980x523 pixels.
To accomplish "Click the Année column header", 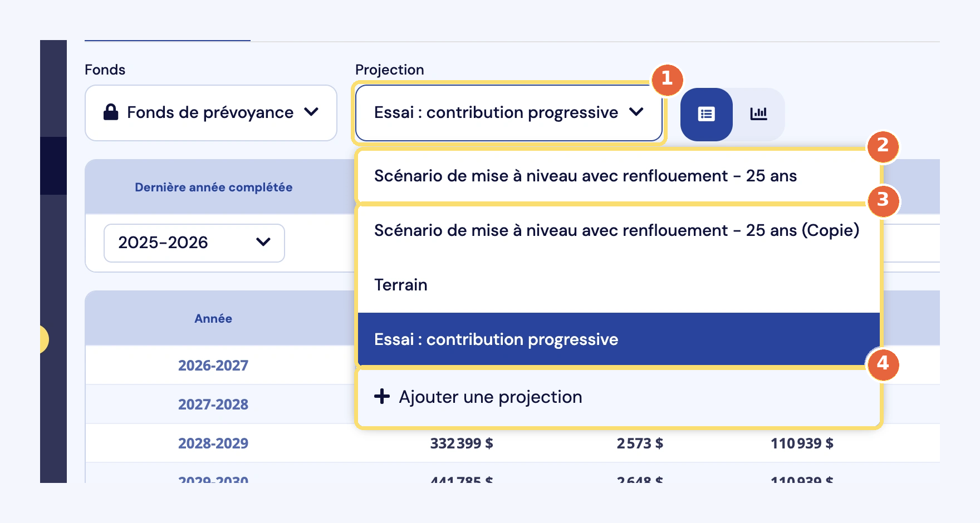I will click(x=213, y=319).
